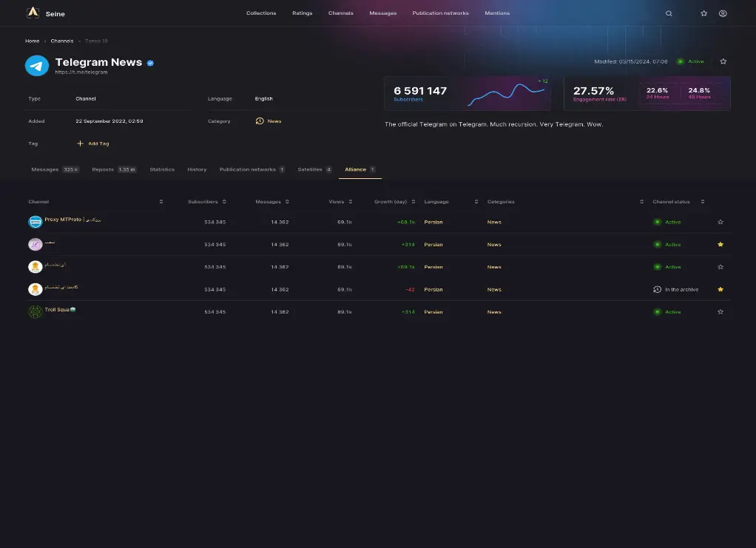The height and width of the screenshot is (548, 756).
Task: Go to Channels in the breadcrumb
Action: (x=62, y=41)
